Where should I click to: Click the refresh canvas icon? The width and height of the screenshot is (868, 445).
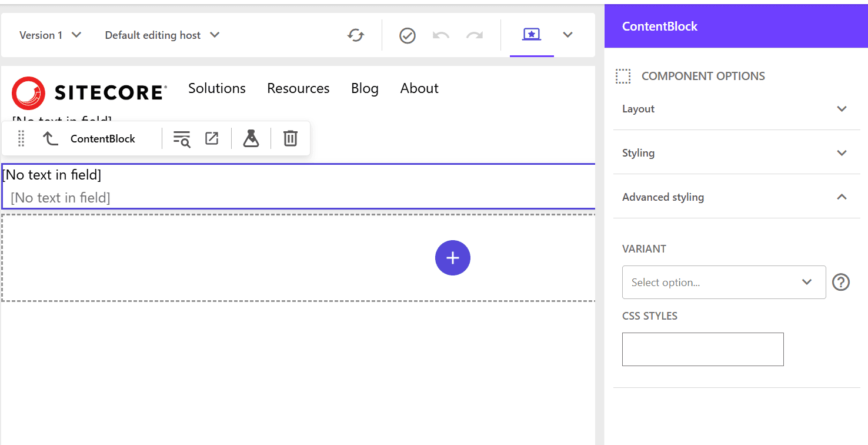pos(355,35)
